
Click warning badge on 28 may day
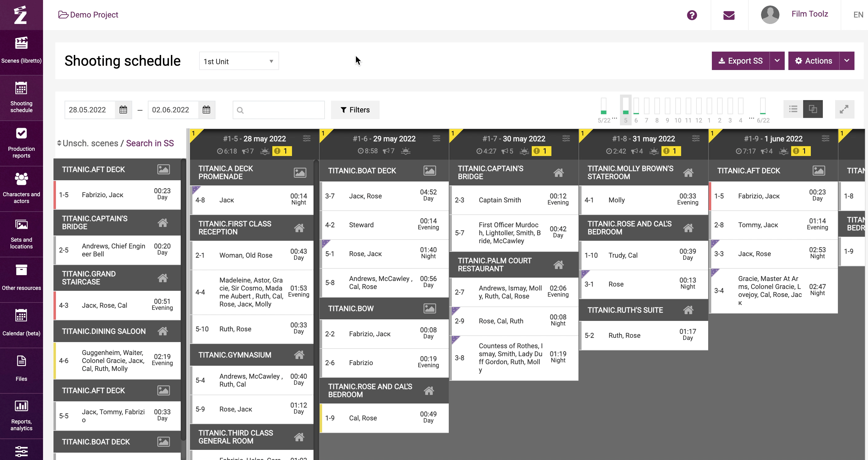(x=282, y=151)
